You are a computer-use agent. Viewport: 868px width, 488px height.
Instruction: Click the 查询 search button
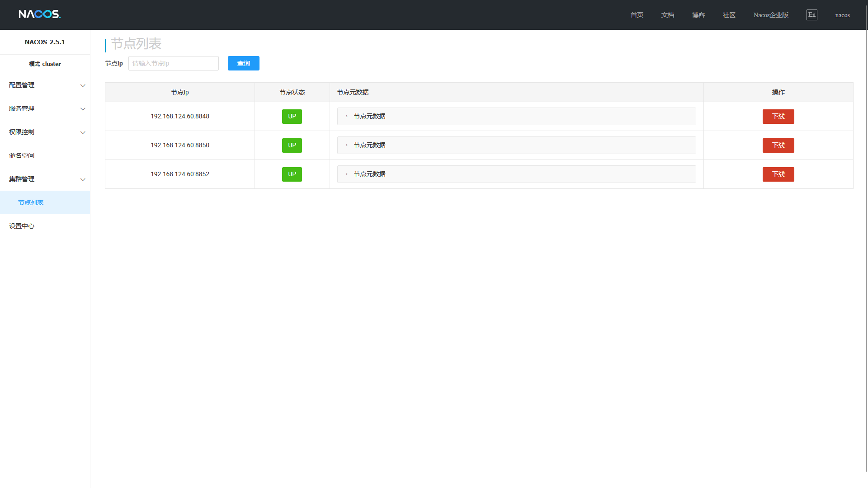(x=243, y=63)
